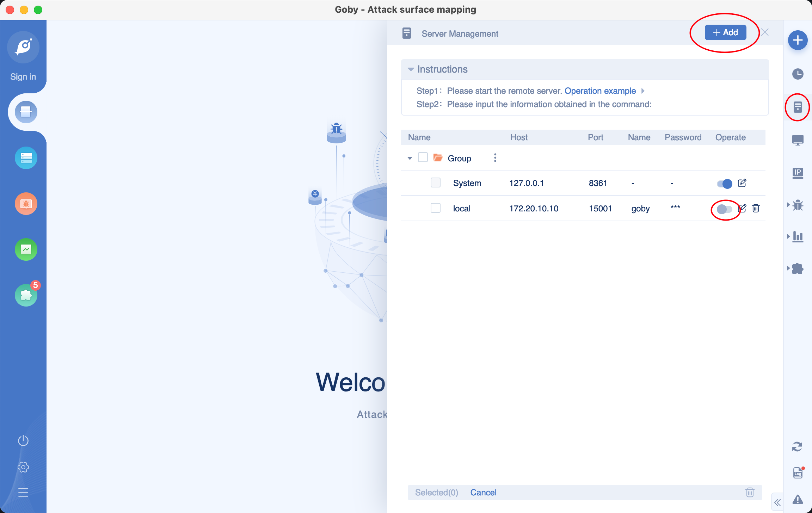812x513 pixels.
Task: Click Cancel in the selection bar
Action: point(483,493)
